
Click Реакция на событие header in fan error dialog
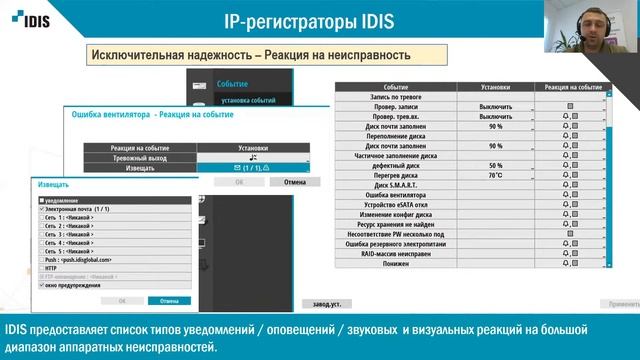[140, 148]
